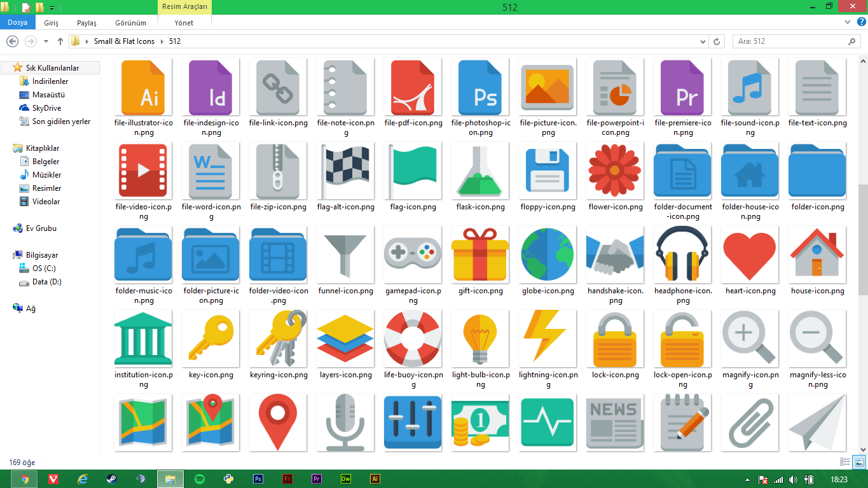868x488 pixels.
Task: Switch to the Paylaş ribbon tab
Action: pyautogui.click(x=86, y=22)
